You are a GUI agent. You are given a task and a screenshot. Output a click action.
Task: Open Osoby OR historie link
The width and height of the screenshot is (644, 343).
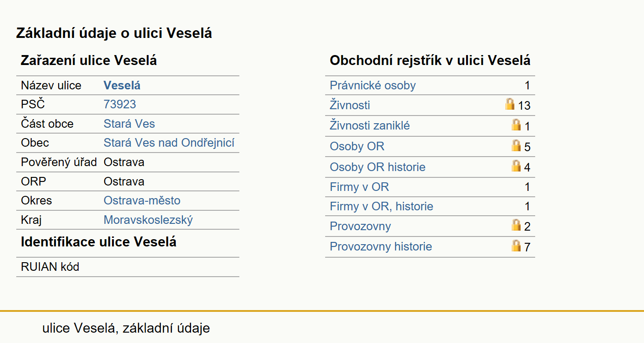click(x=378, y=167)
